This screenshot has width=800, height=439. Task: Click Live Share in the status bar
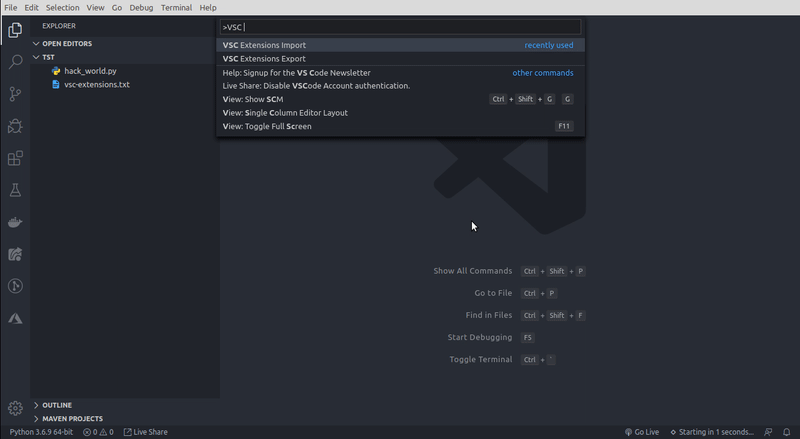[x=146, y=432]
